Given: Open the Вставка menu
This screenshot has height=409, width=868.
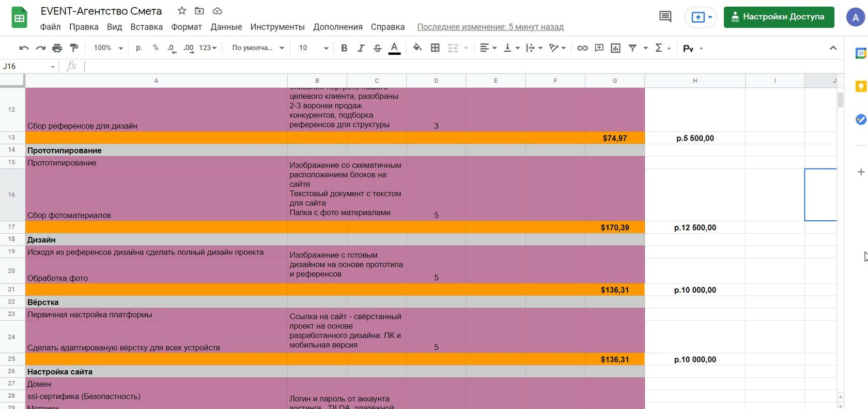Looking at the screenshot, I should click(146, 27).
